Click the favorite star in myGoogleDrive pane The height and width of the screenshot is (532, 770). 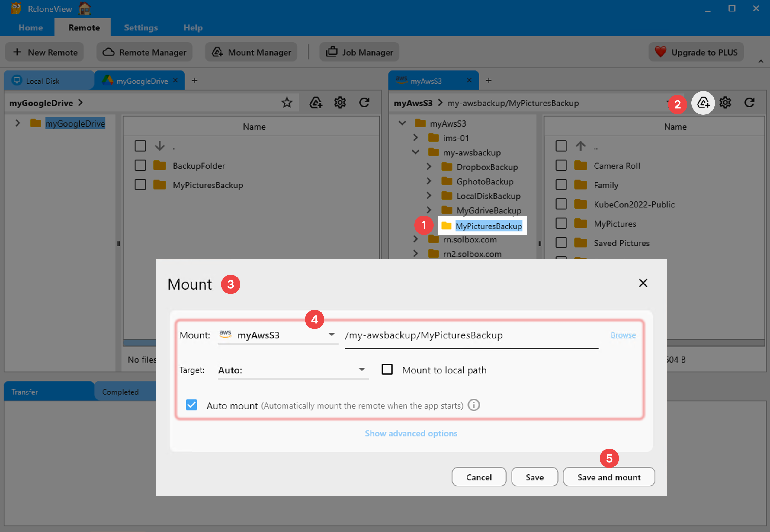287,103
